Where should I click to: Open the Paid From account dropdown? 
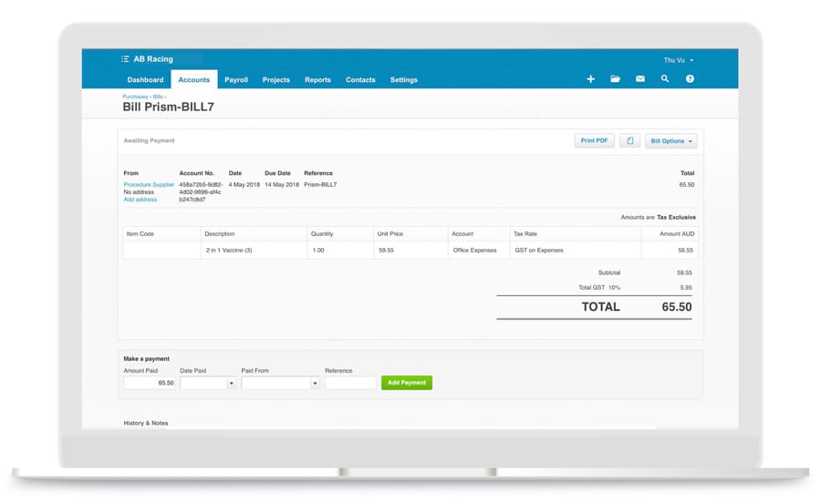315,383
